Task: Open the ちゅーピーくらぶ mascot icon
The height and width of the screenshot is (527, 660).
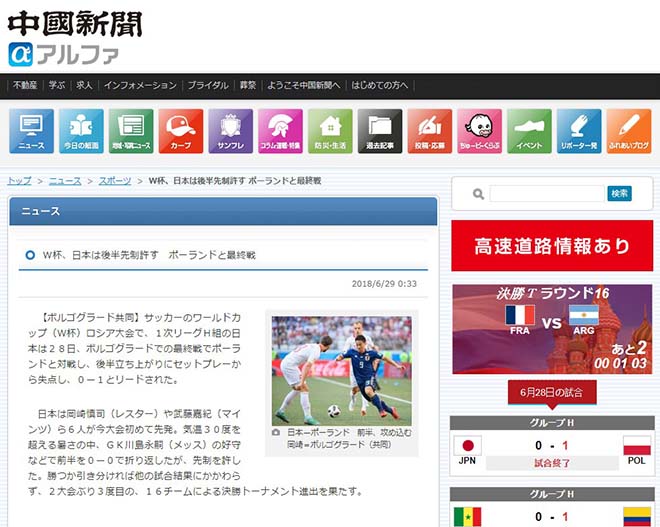Action: coord(480,131)
